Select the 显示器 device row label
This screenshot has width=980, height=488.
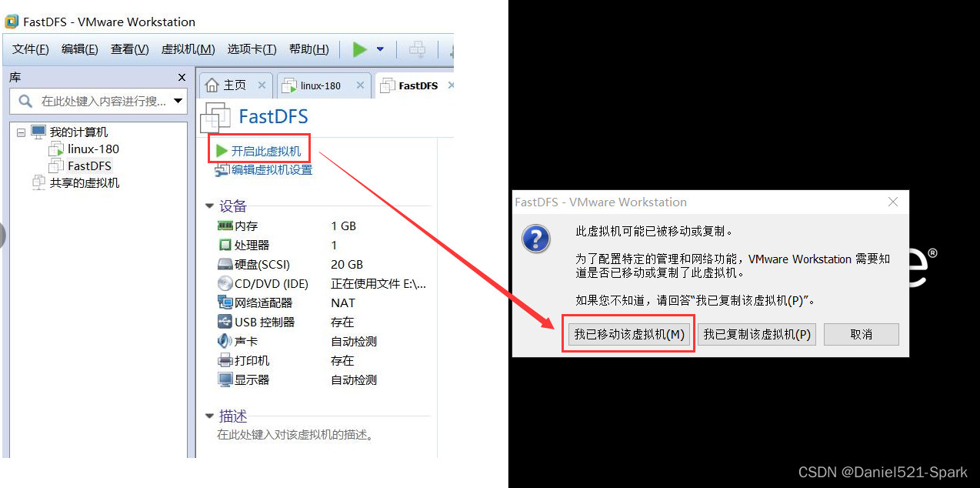tap(252, 380)
